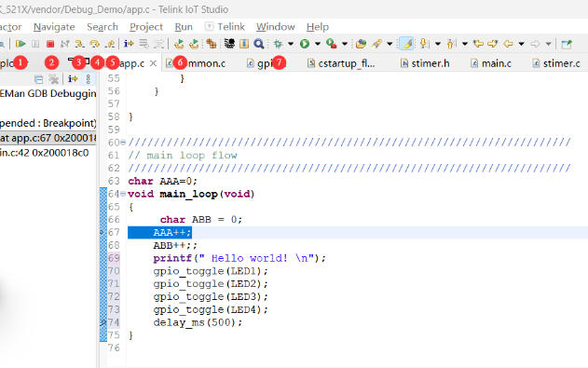Open the Run launch dropdown arrow
Image resolution: width=588 pixels, height=368 pixels.
[x=318, y=44]
